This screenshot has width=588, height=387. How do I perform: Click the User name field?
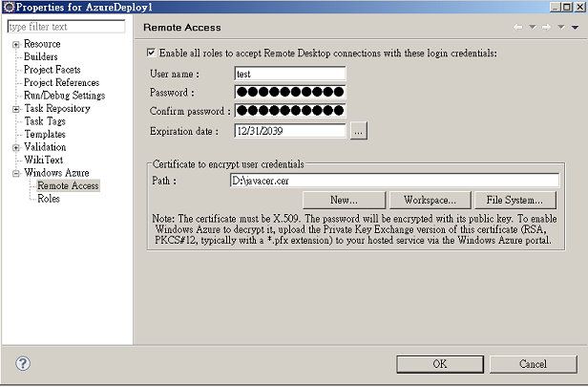point(290,74)
